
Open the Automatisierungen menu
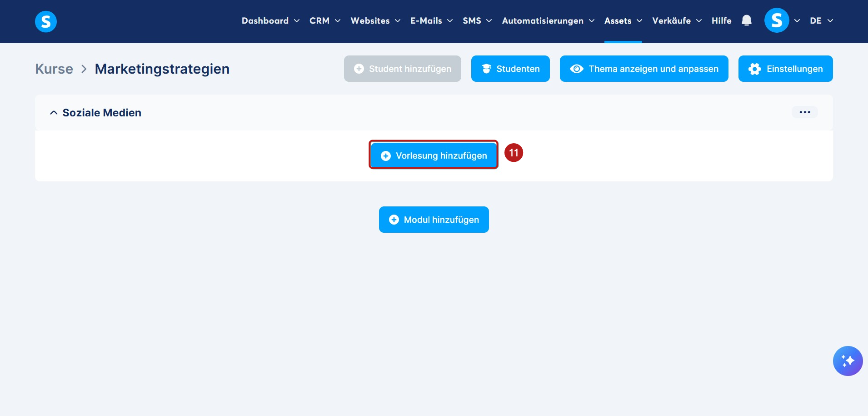[548, 21]
